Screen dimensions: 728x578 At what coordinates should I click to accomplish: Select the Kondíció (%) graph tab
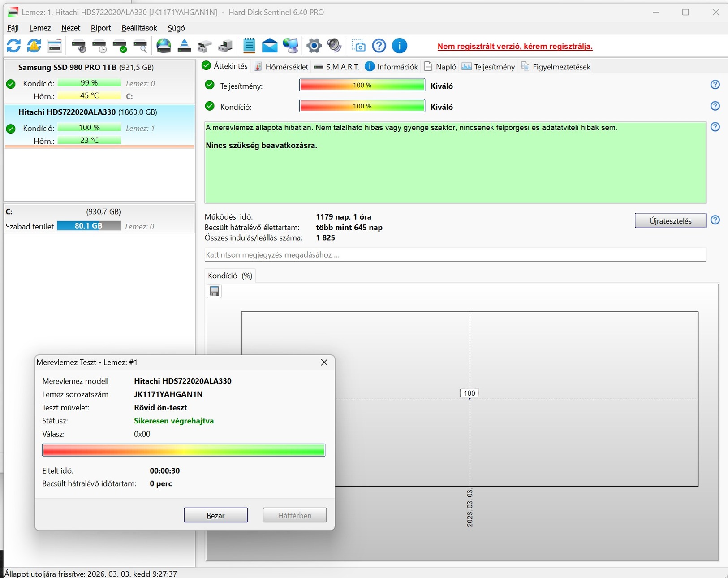click(230, 276)
